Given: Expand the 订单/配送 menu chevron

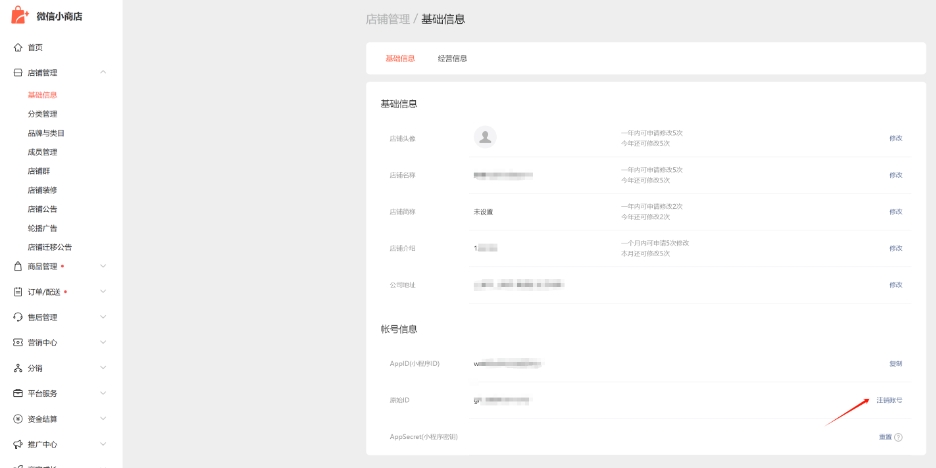Looking at the screenshot, I should [103, 292].
